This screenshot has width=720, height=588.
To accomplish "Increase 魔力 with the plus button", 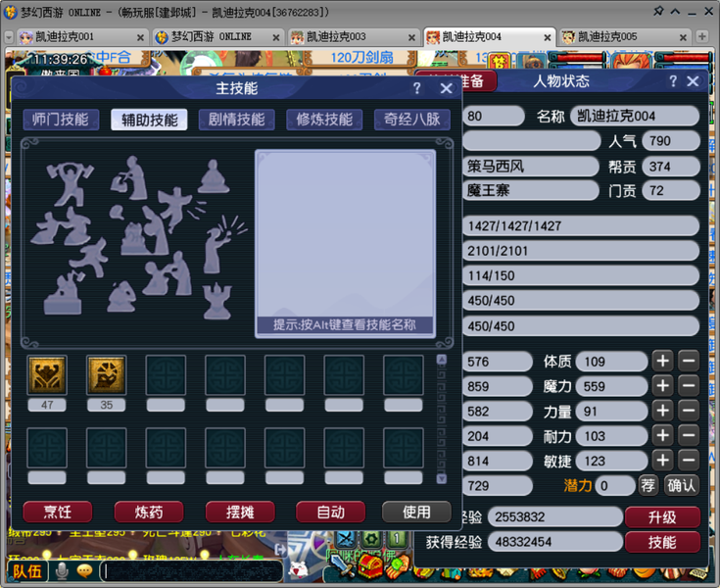I will (x=662, y=386).
